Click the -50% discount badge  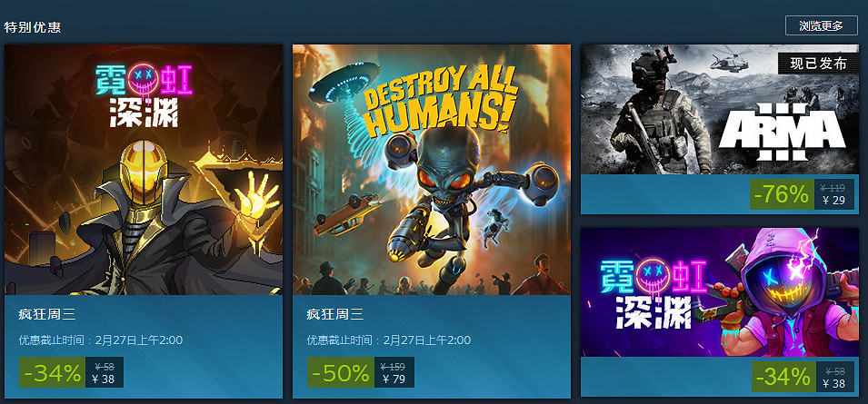click(x=341, y=372)
